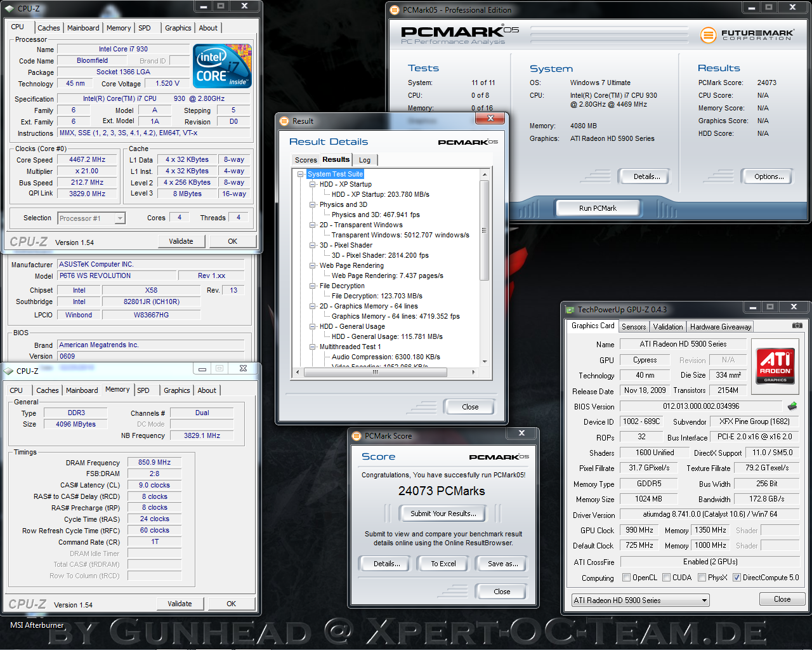Viewport: 812px width, 650px height.
Task: Click the BIOS save icon beside BIOS Version
Action: pos(792,406)
